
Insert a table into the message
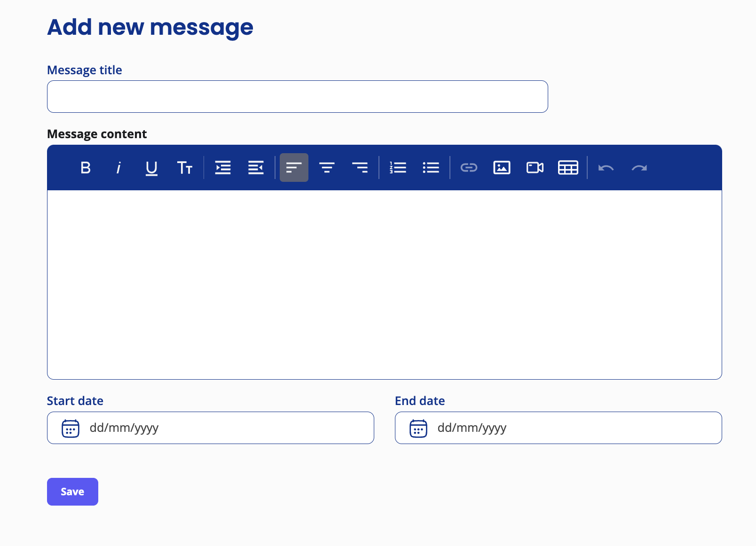coord(567,167)
